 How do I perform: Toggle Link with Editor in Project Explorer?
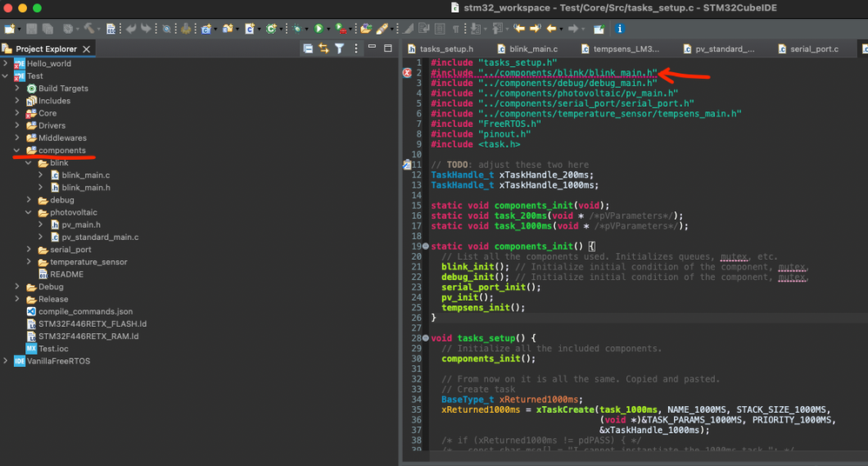(x=324, y=49)
